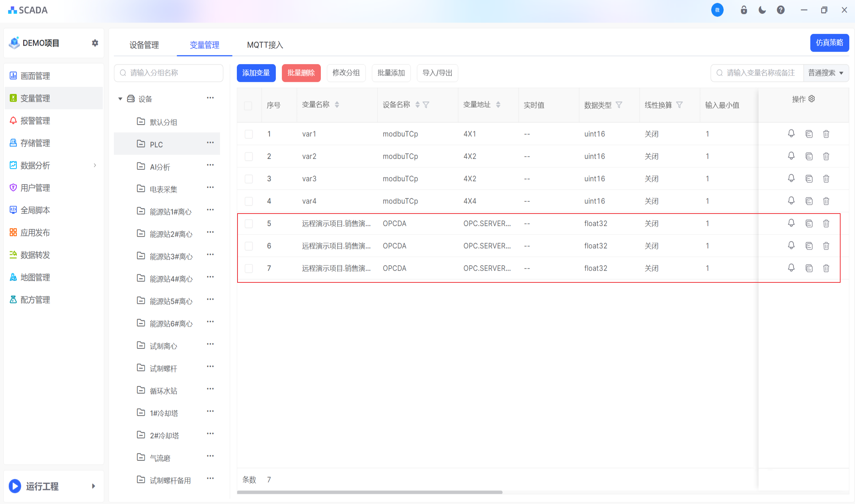Expand the 数据分析 sidebar submenu
The height and width of the screenshot is (504, 855).
pyautogui.click(x=95, y=166)
